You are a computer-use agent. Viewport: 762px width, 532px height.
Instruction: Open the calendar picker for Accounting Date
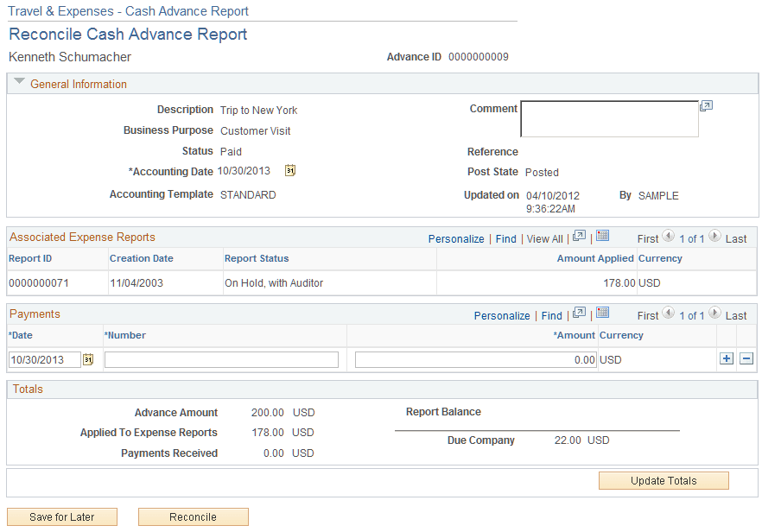(289, 170)
